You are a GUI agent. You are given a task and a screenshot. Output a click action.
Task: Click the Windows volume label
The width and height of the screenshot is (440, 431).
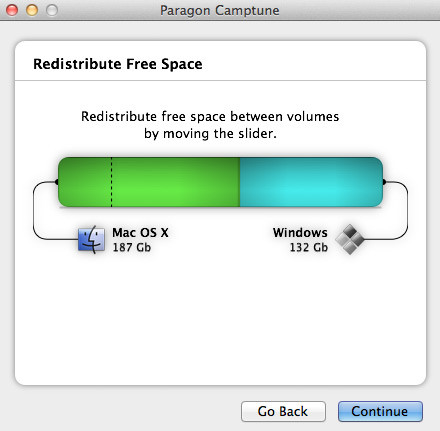300,232
